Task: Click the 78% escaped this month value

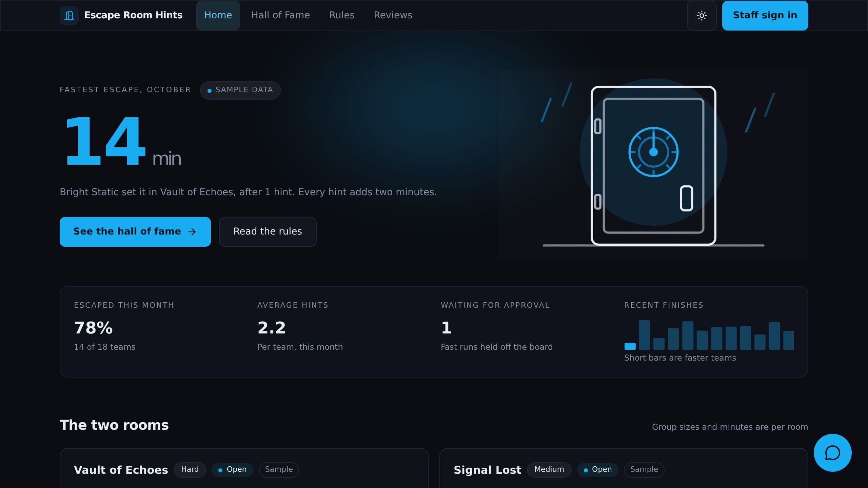Action: coord(93,328)
